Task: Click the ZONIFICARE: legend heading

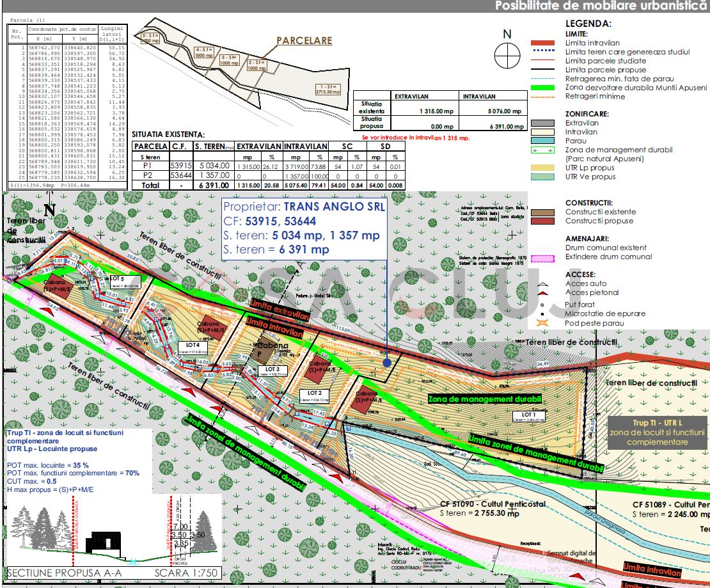Action: click(x=587, y=114)
